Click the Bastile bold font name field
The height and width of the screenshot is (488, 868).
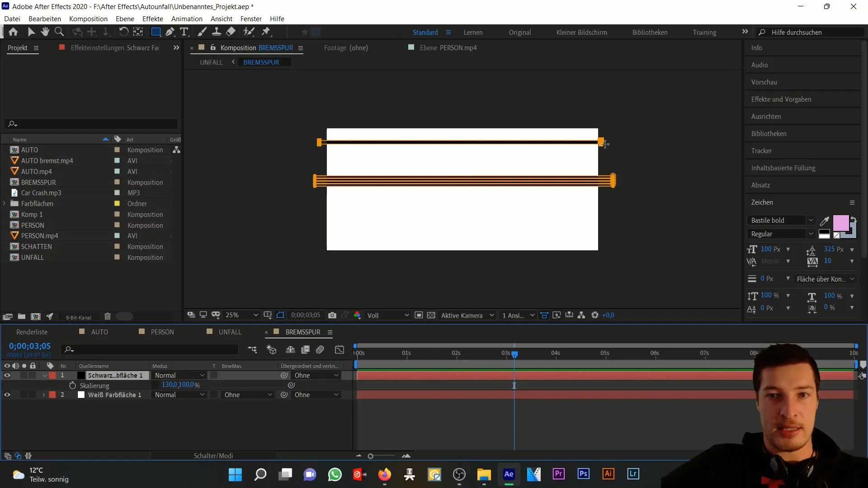tap(778, 220)
